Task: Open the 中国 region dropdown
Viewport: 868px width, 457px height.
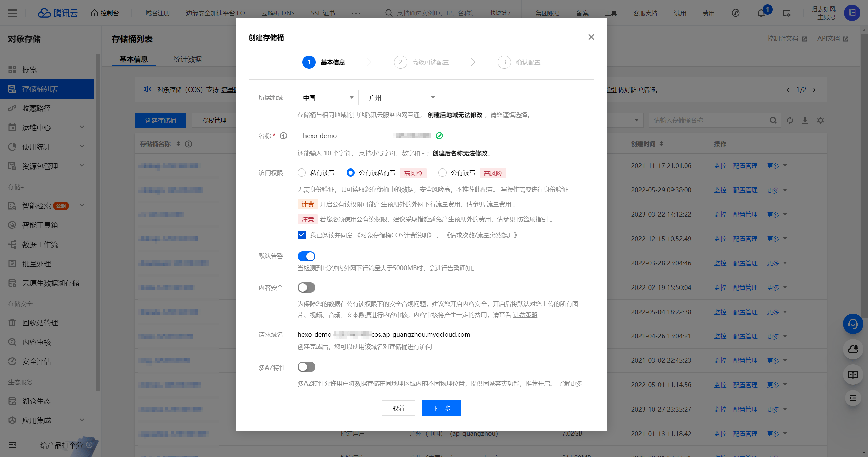Action: click(328, 98)
